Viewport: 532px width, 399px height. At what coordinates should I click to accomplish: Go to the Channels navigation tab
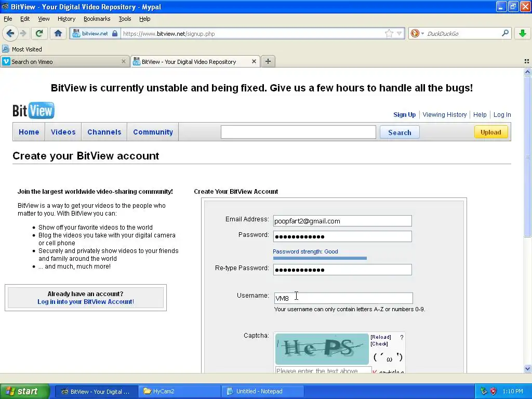(x=104, y=132)
